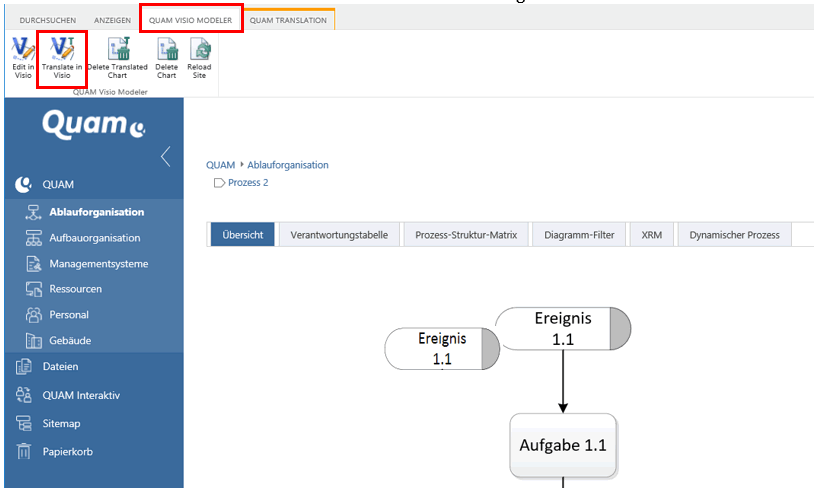This screenshot has width=820, height=489.
Task: Open the Diagramm-Filter tab
Action: pos(580,235)
